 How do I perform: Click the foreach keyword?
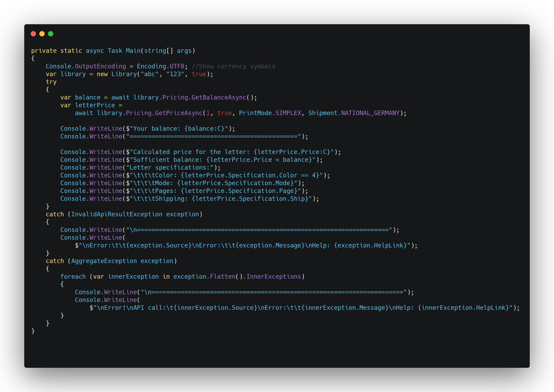73,277
